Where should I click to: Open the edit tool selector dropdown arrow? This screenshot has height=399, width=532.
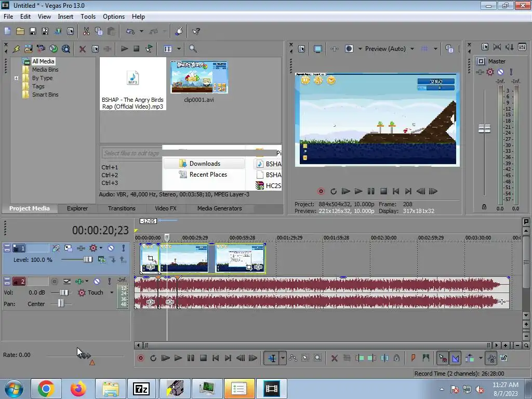pyautogui.click(x=283, y=358)
